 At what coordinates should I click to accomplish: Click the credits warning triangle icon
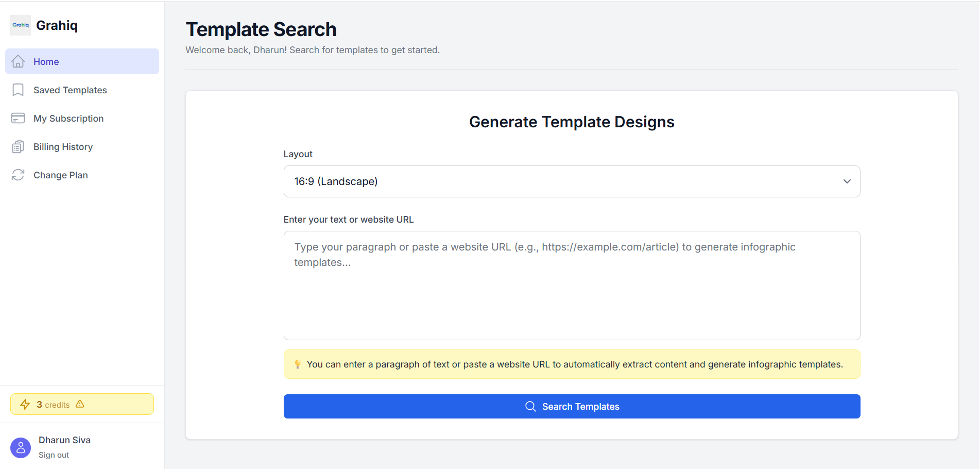pyautogui.click(x=80, y=404)
